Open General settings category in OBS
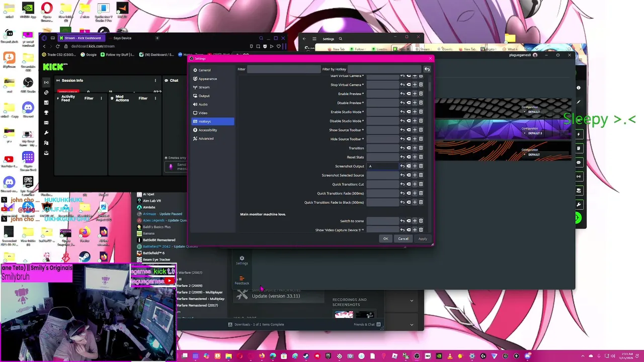The height and width of the screenshot is (362, 644). (213, 70)
